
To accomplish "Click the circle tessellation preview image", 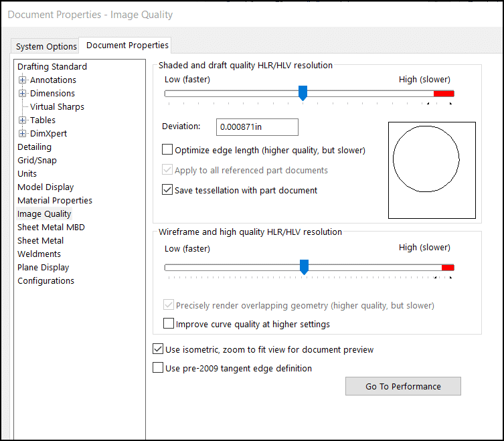I will (432, 170).
